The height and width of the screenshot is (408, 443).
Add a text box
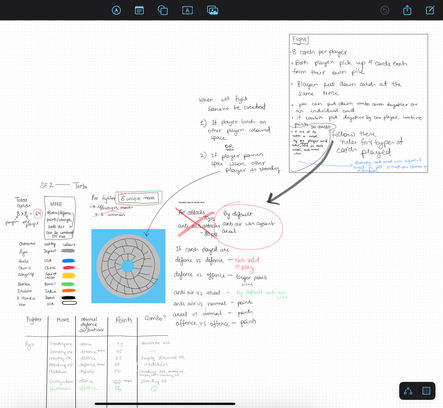tap(187, 10)
